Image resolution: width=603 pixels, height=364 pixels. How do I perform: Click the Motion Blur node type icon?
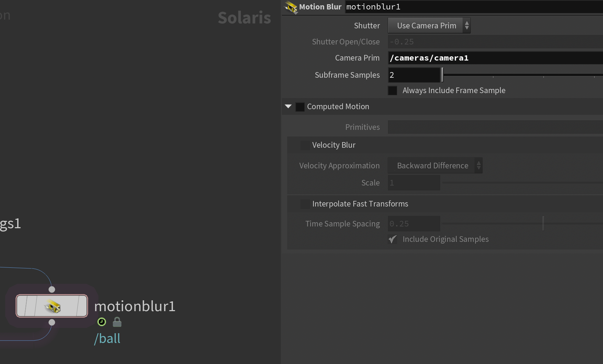point(291,7)
